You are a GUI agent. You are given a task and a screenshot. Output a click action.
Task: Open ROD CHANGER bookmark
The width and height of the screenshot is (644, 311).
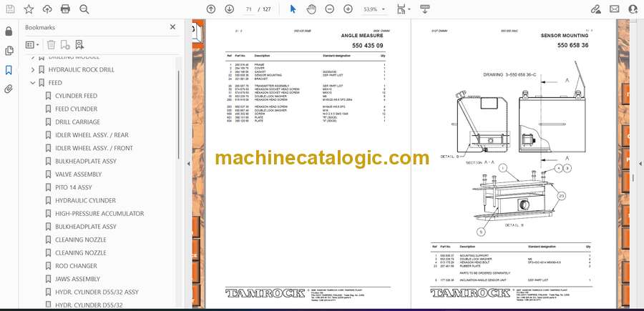(x=76, y=266)
